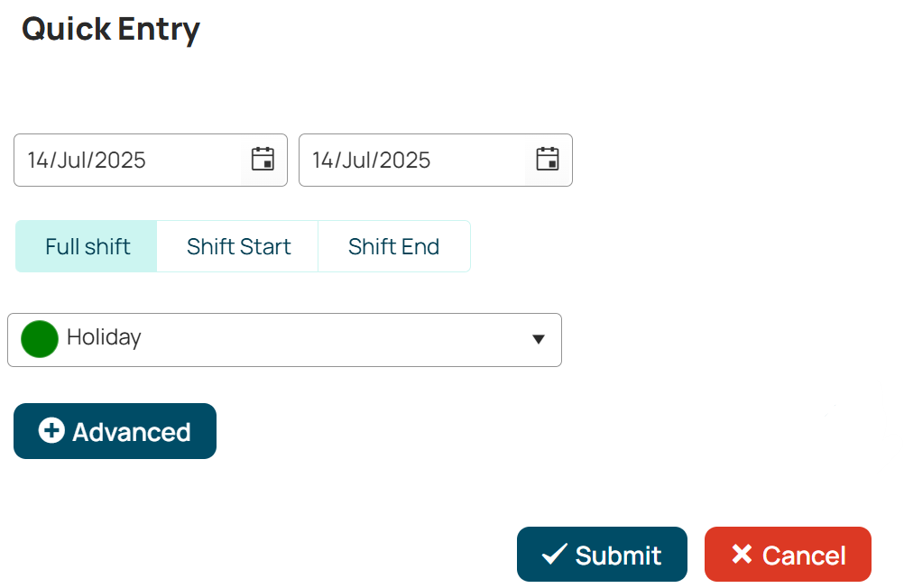904x588 pixels.
Task: Focus the end date input field
Action: tap(412, 160)
